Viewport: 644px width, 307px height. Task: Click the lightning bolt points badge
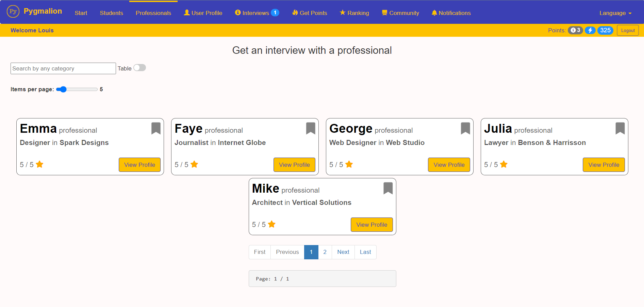coord(590,30)
